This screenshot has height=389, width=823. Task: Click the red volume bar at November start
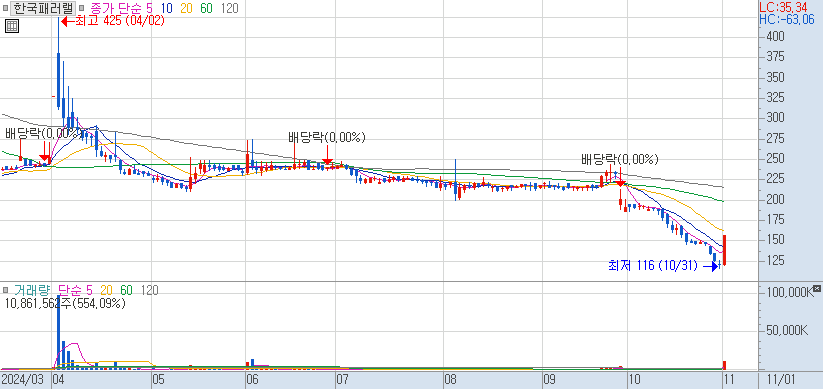pos(724,365)
